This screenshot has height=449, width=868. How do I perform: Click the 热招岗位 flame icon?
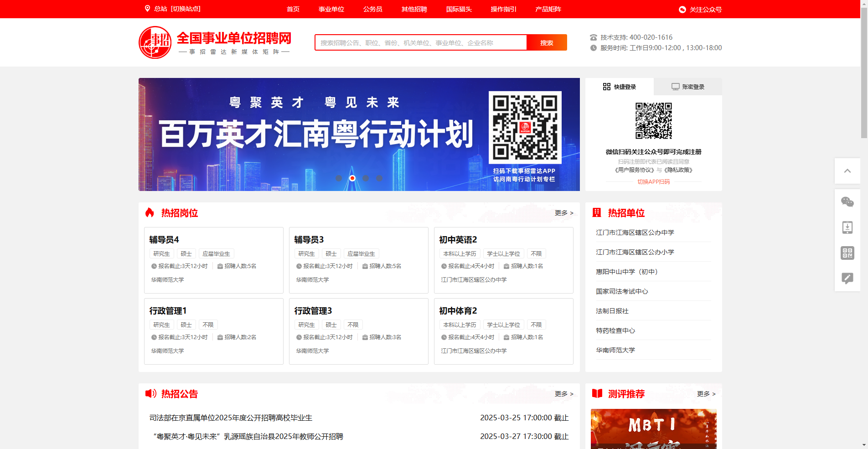pos(150,213)
